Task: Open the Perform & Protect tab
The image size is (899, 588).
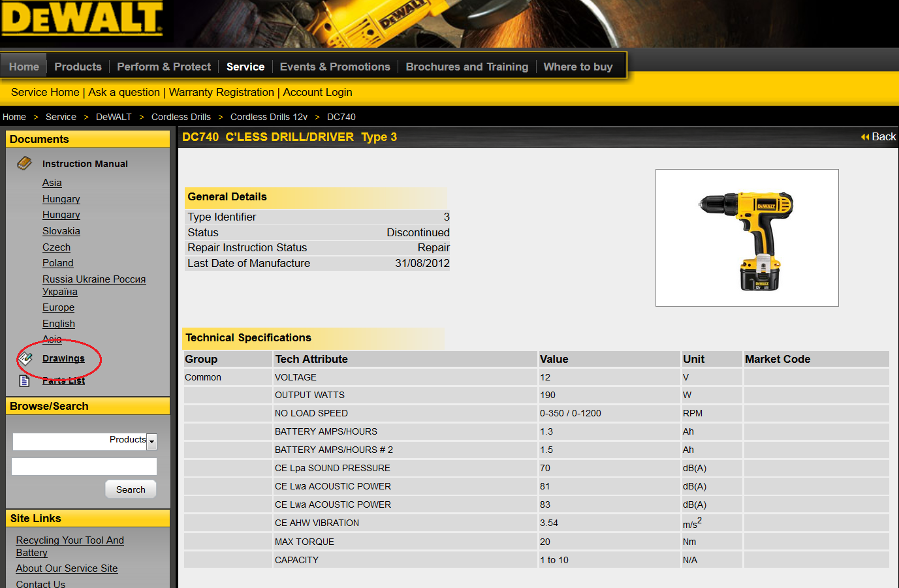Action: click(x=164, y=67)
